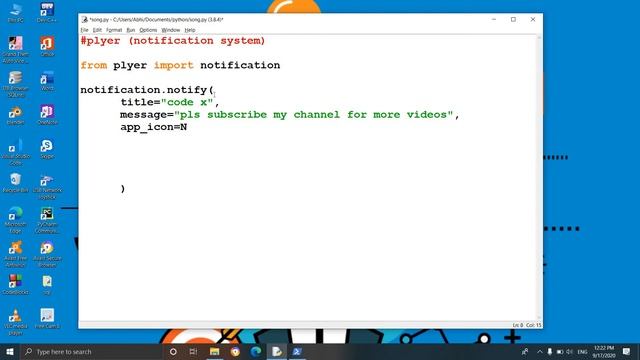Open the Dev-C++ desktop shortcut
This screenshot has height=360, width=640.
coord(47,12)
